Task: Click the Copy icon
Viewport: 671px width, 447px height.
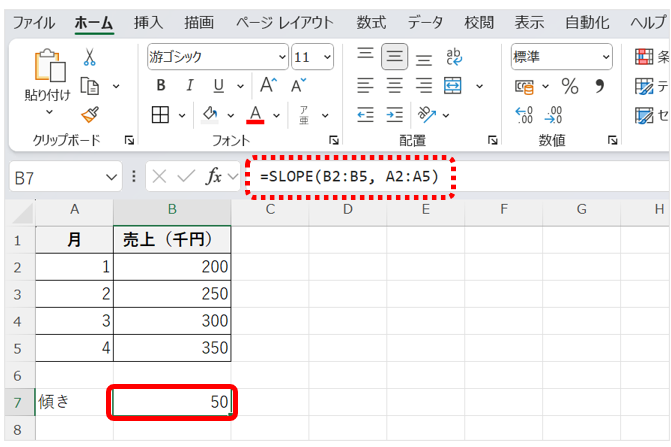Action: point(90,86)
